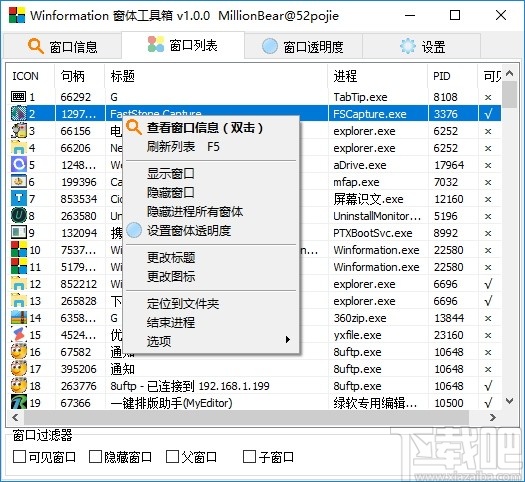Screen dimensions: 525x482
Task: Choose 显示窗口 in context menu
Action: (211, 173)
